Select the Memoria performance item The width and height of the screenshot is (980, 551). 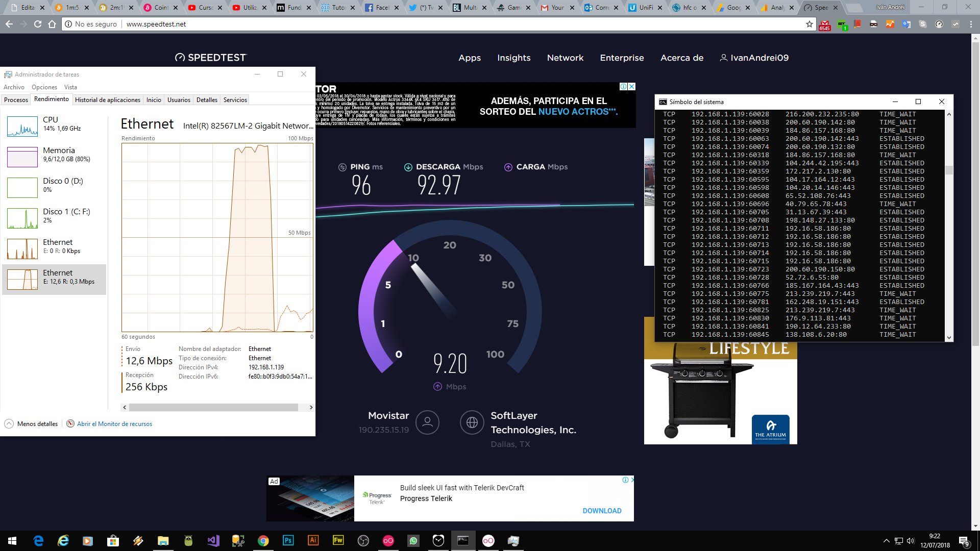click(54, 157)
